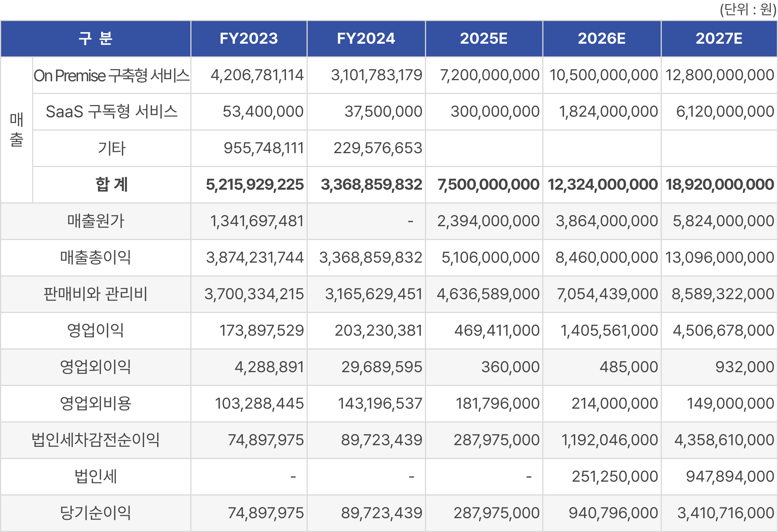
Task: Click the 당기순이익 row label
Action: pos(96,513)
